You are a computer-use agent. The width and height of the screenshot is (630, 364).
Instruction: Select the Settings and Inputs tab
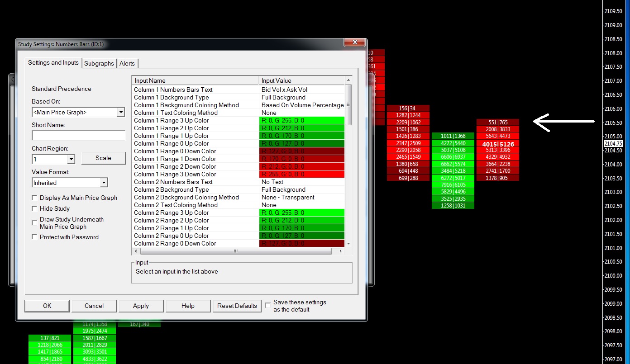point(53,62)
